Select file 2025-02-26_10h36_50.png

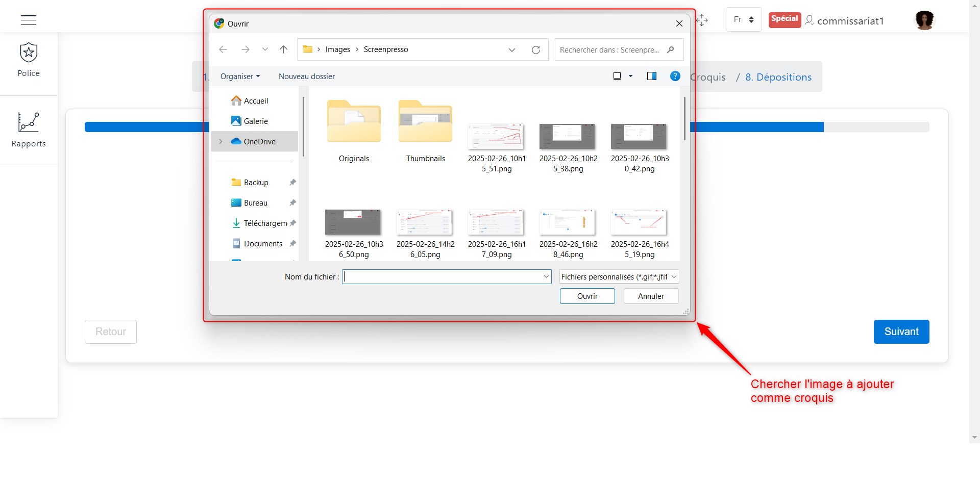pyautogui.click(x=354, y=234)
